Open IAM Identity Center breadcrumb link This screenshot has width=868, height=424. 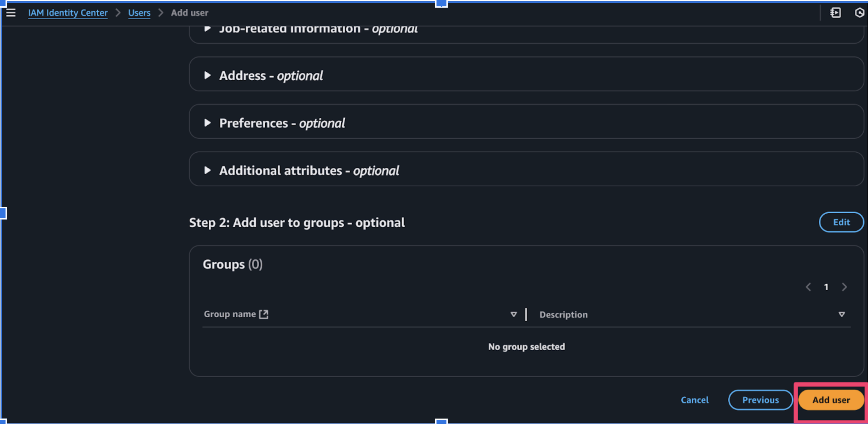point(68,13)
